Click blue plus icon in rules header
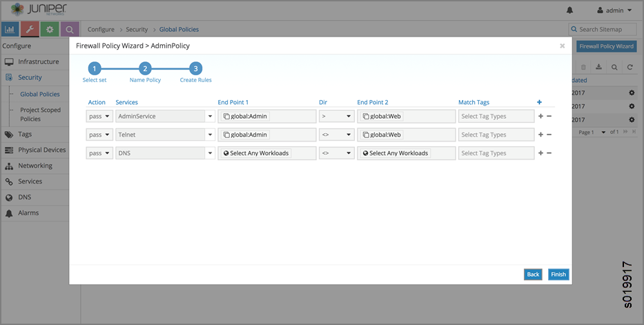 (539, 102)
